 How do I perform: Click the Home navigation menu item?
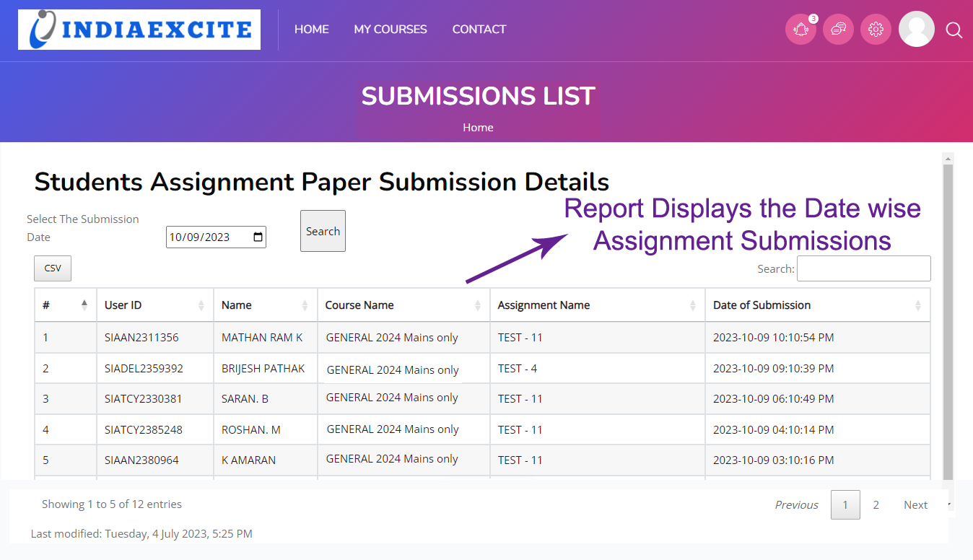(x=312, y=30)
